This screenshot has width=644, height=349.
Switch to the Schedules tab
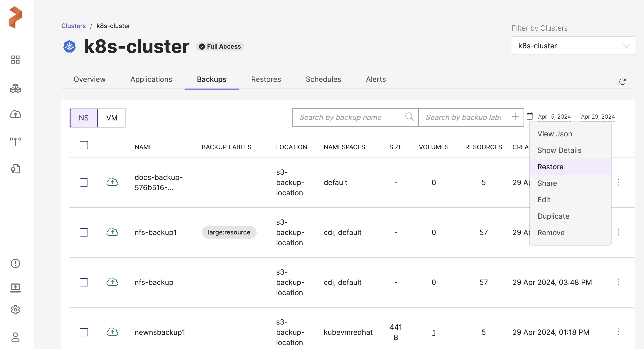point(323,79)
